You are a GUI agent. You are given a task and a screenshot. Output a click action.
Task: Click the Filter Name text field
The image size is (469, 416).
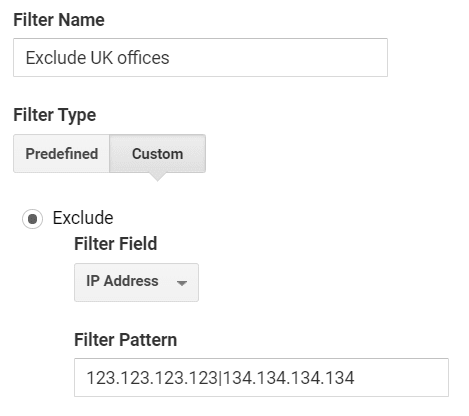200,57
